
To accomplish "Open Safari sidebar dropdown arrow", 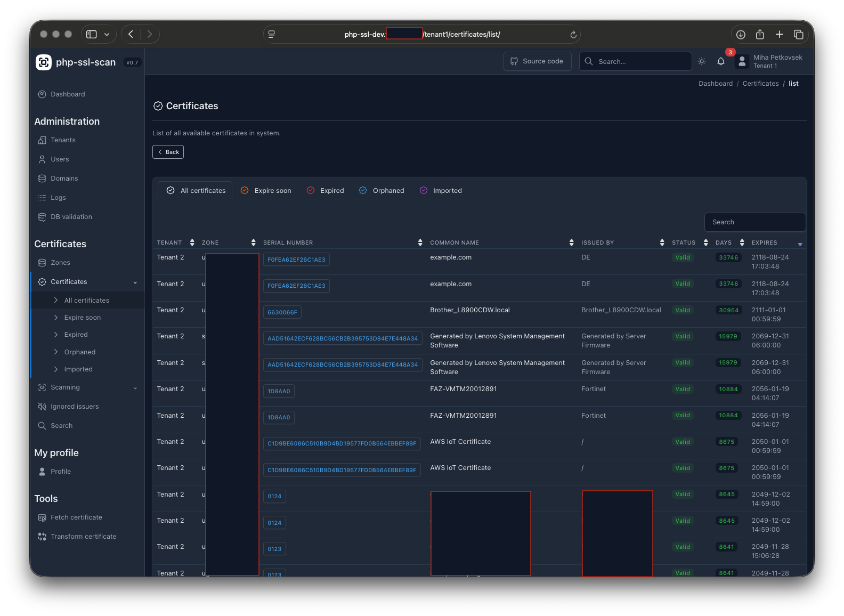I will click(107, 35).
